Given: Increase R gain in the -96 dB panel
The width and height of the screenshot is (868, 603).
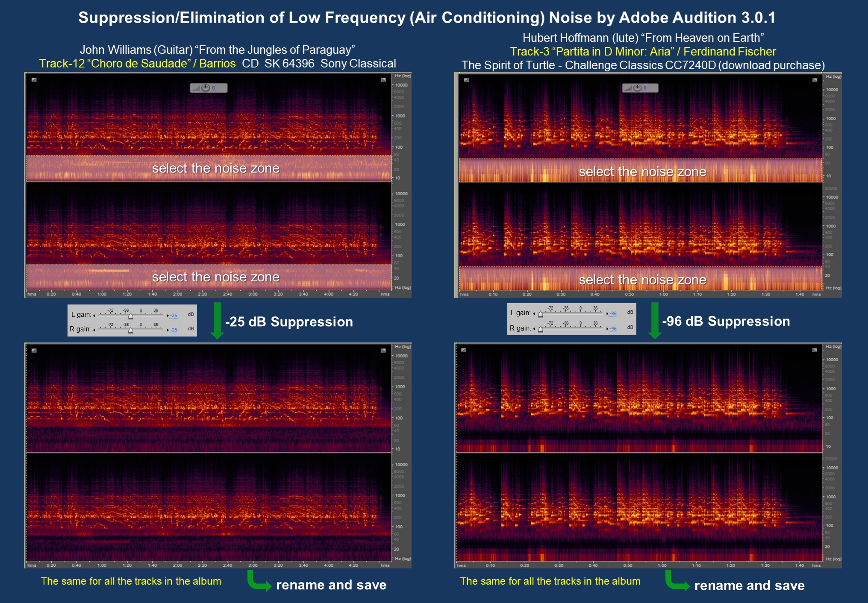Looking at the screenshot, I should (607, 328).
